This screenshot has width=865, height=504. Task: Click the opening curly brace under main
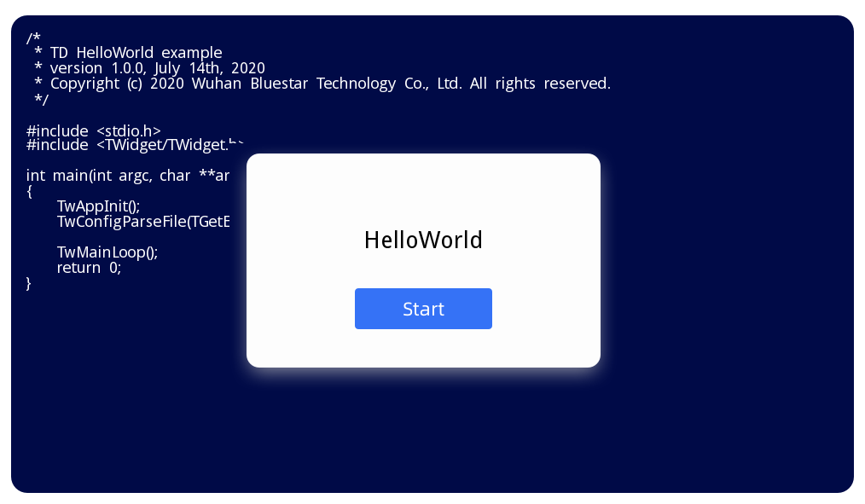tap(29, 192)
